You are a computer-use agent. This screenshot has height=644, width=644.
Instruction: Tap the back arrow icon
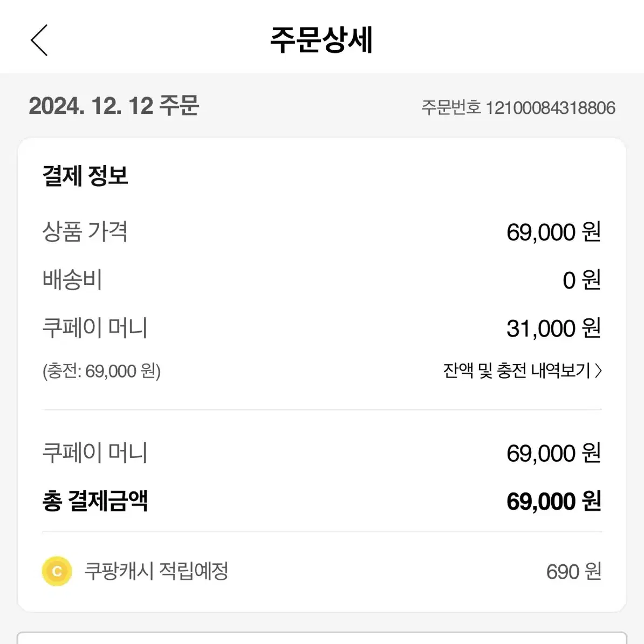[x=39, y=40]
